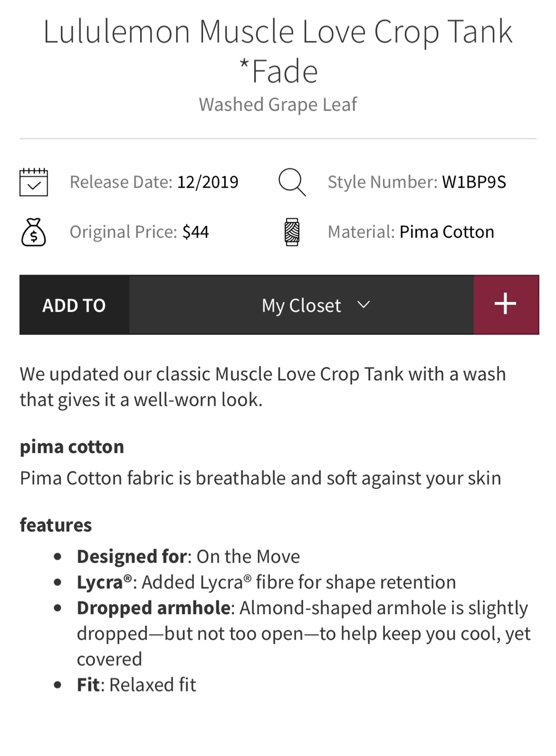
Task: Click the money bag price icon
Action: [x=34, y=232]
